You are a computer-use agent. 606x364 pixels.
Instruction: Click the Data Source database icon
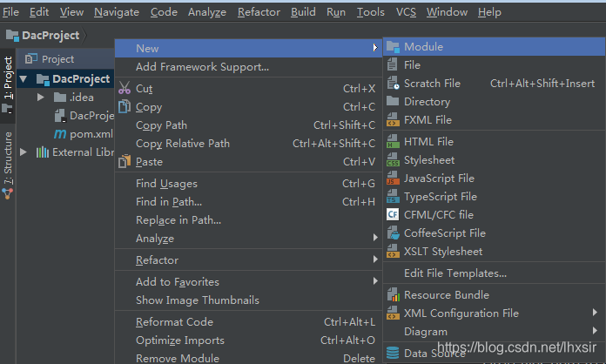[393, 353]
